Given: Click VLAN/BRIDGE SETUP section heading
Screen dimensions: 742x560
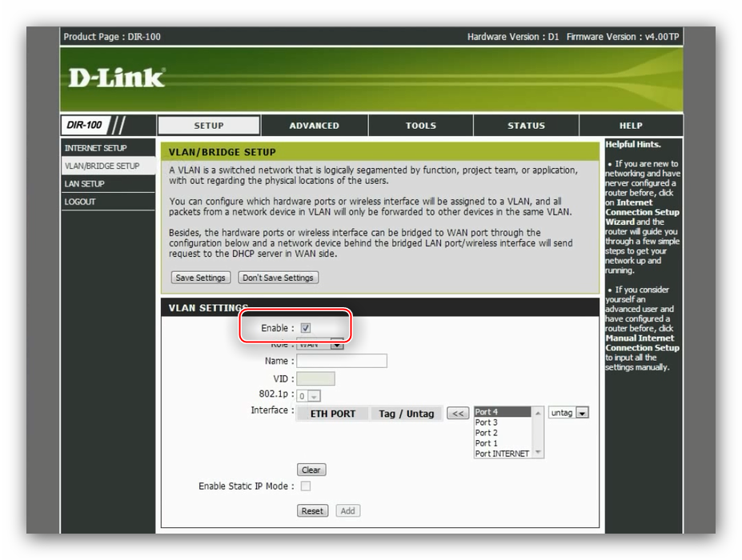Looking at the screenshot, I should point(223,152).
